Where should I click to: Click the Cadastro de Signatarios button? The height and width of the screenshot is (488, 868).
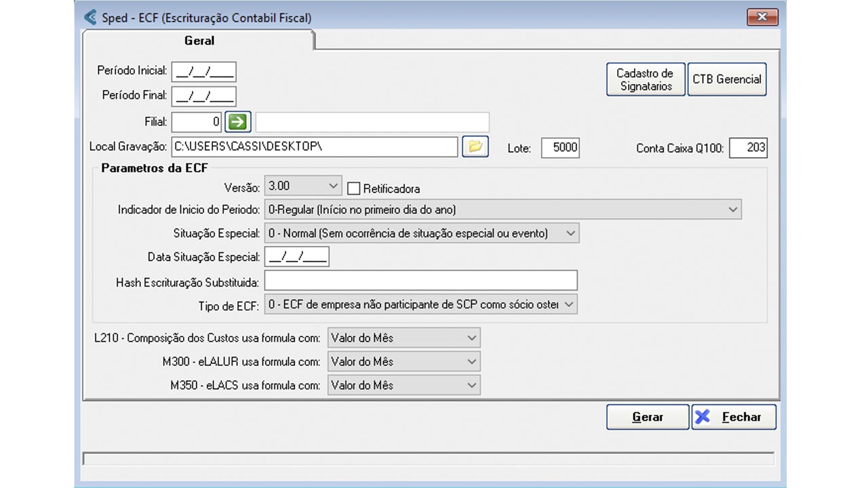tap(645, 79)
